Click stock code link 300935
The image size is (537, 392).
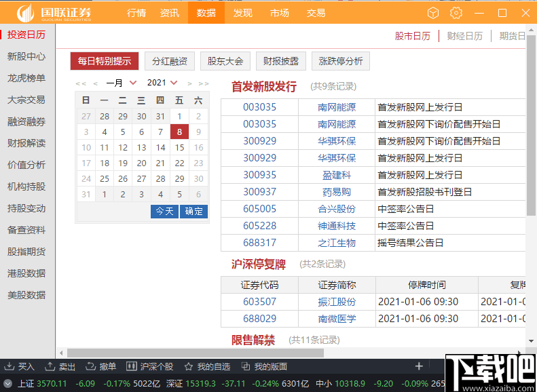(x=259, y=175)
